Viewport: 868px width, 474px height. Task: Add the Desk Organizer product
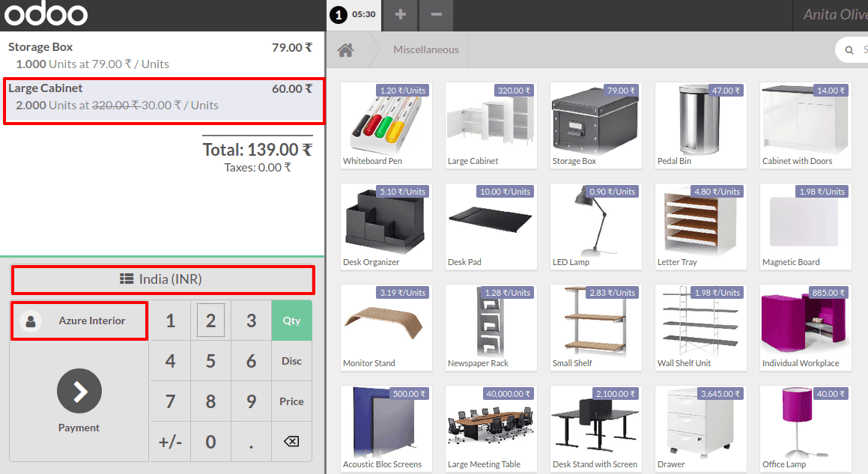tap(386, 226)
